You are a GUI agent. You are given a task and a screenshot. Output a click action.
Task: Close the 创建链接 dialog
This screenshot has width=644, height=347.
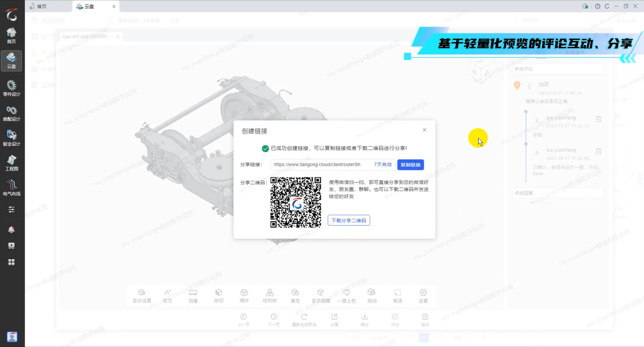pos(425,130)
